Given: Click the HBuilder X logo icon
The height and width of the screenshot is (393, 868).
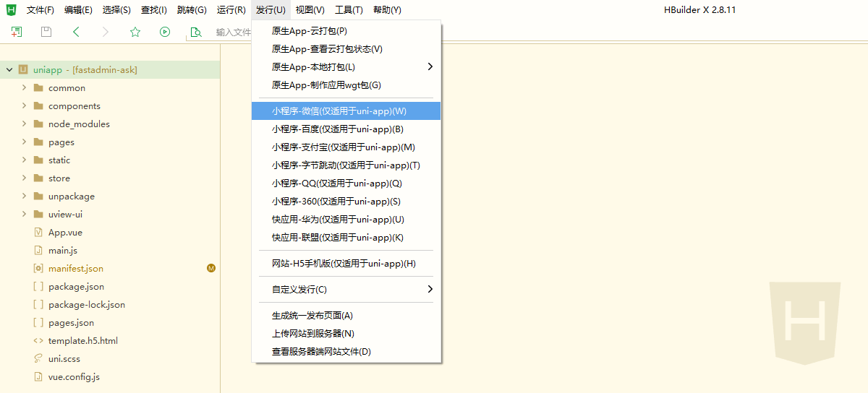Looking at the screenshot, I should (12, 9).
